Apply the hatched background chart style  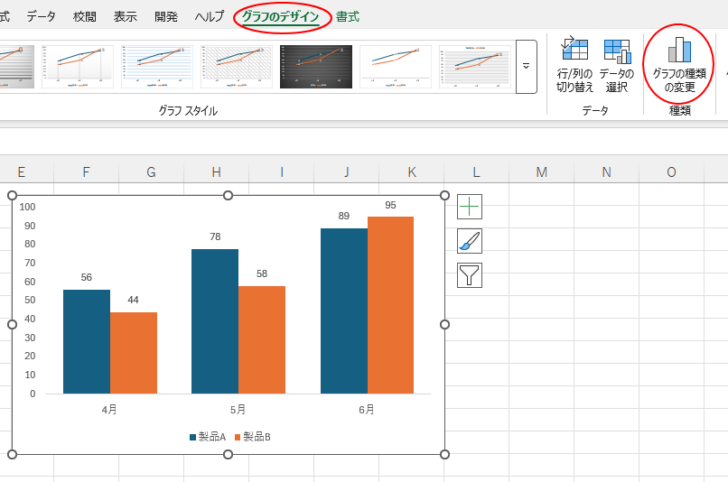tap(236, 66)
